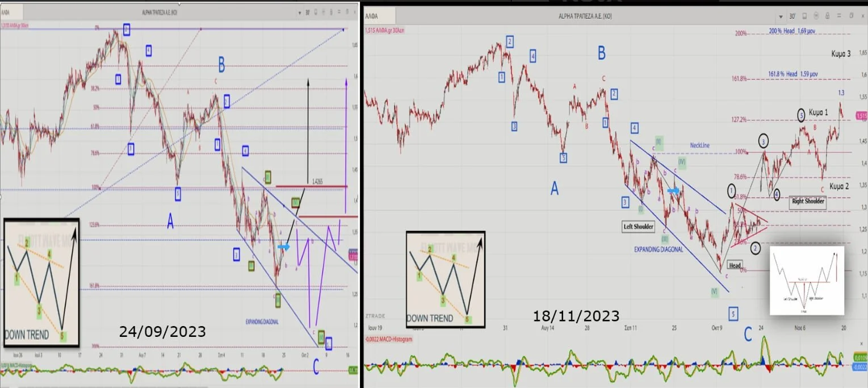Screen dimensions: 868x388
Task: Select the 'Κυμα 2' annotation
Action: [838, 186]
